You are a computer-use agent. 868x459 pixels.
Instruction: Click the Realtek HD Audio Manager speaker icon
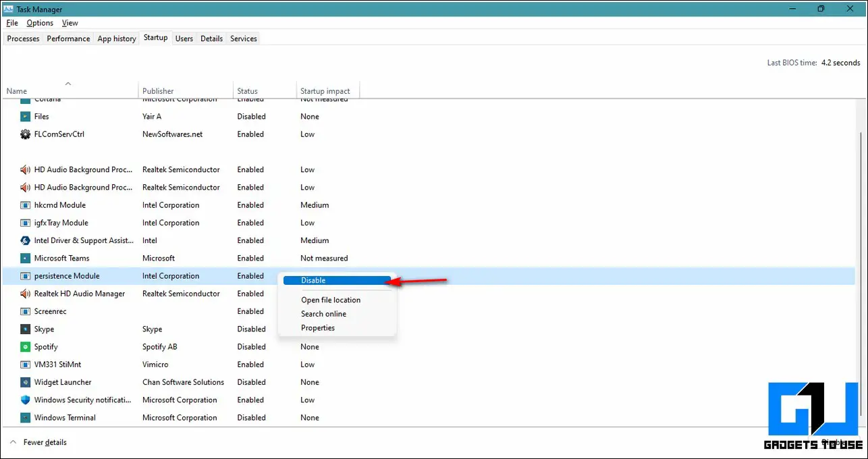pyautogui.click(x=26, y=294)
